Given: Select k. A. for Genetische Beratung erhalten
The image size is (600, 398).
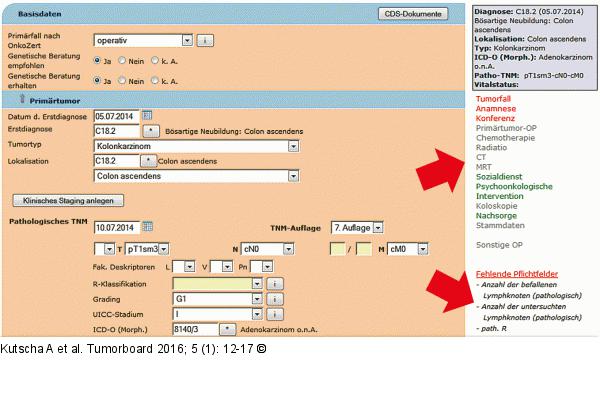Looking at the screenshot, I should [155, 80].
